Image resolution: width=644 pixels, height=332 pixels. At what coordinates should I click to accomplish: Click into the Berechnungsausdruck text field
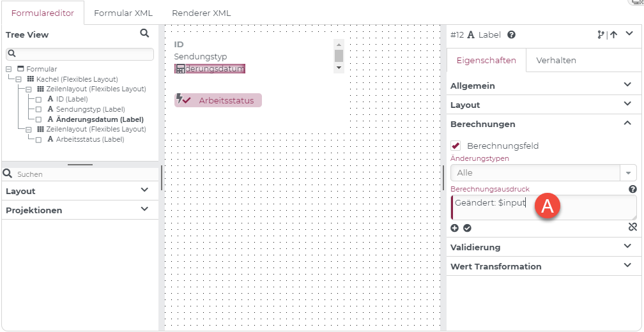pos(543,207)
